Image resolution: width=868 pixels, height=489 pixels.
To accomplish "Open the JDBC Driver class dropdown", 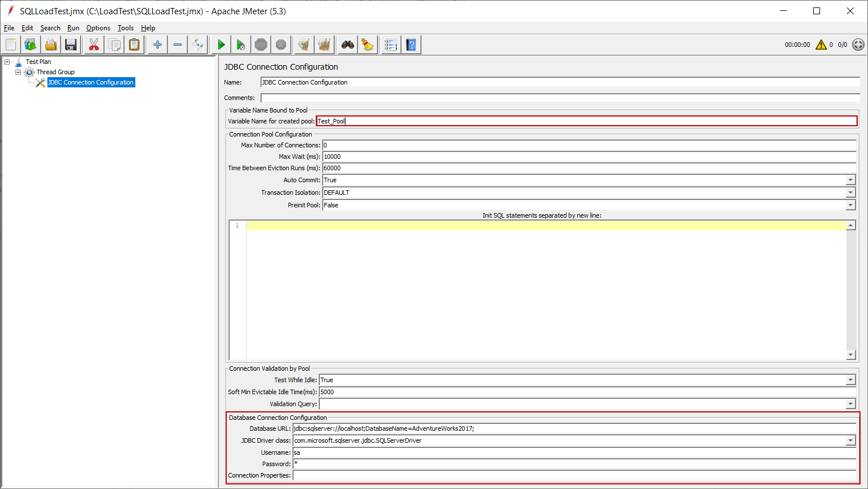I will pyautogui.click(x=850, y=440).
